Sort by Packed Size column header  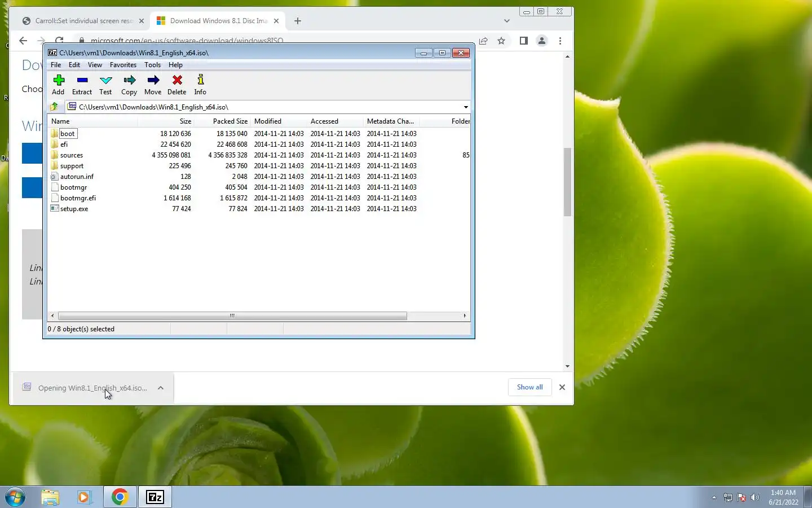click(x=222, y=121)
